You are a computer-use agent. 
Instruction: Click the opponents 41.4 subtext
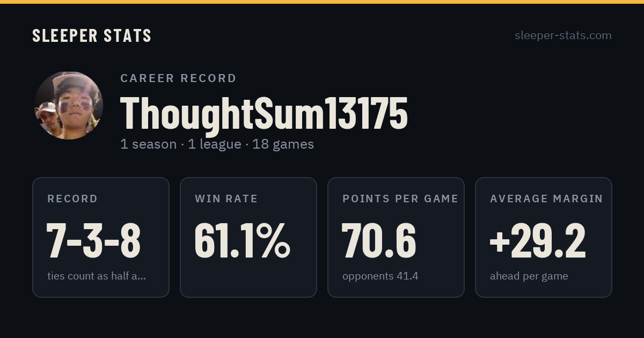click(x=380, y=276)
